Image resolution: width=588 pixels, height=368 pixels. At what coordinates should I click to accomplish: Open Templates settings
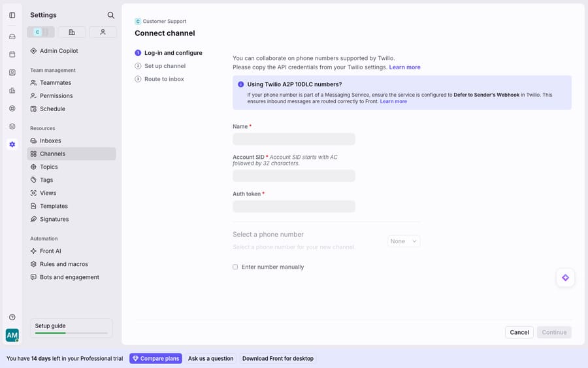click(x=71, y=206)
